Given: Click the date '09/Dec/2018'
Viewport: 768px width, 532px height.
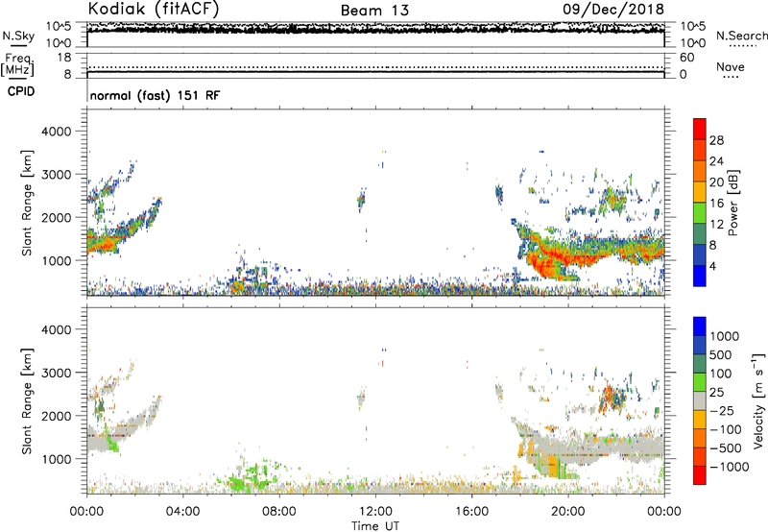Looking at the screenshot, I should click(613, 9).
